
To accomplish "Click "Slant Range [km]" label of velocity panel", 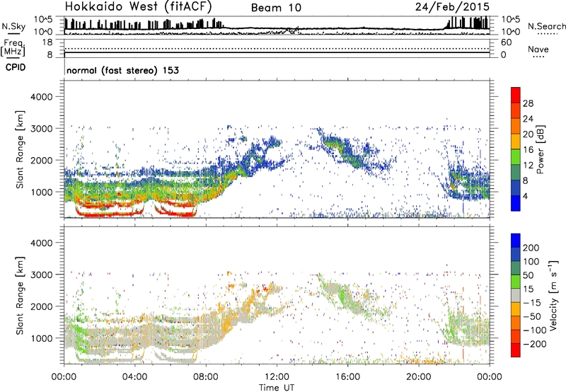I will (x=20, y=296).
